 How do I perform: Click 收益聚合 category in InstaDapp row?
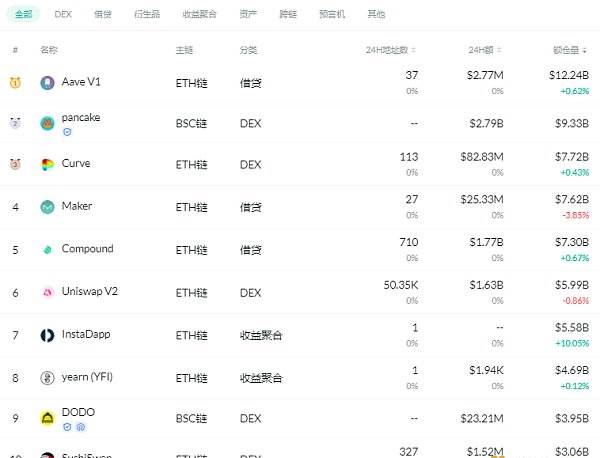click(261, 336)
